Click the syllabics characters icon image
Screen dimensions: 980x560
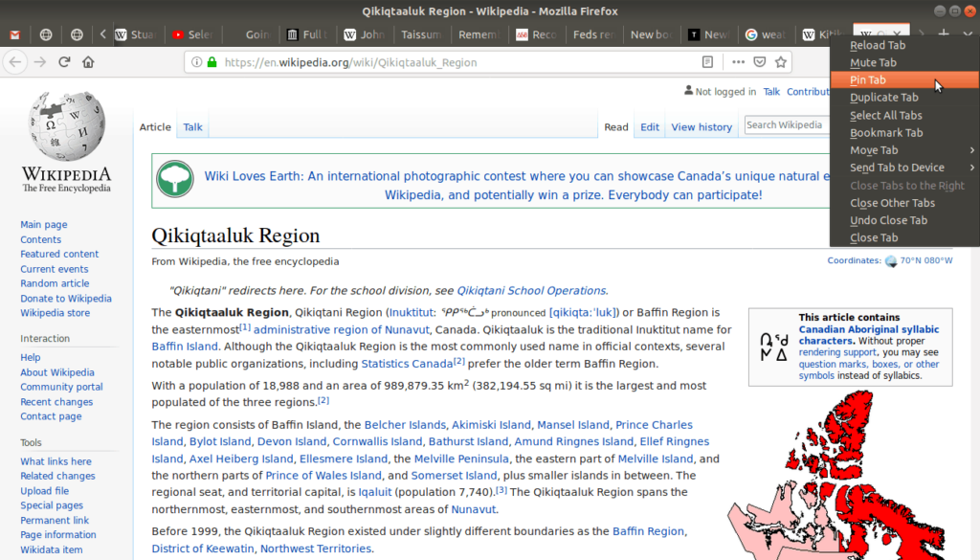[773, 347]
